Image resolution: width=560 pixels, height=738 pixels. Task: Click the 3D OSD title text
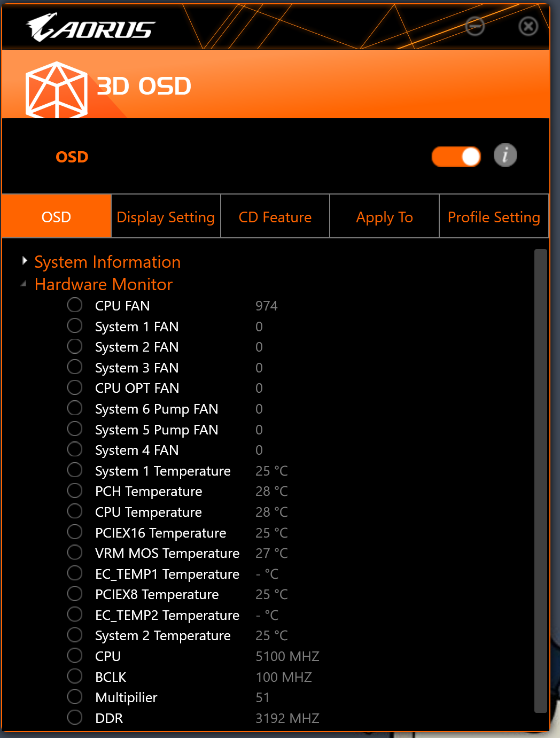144,86
